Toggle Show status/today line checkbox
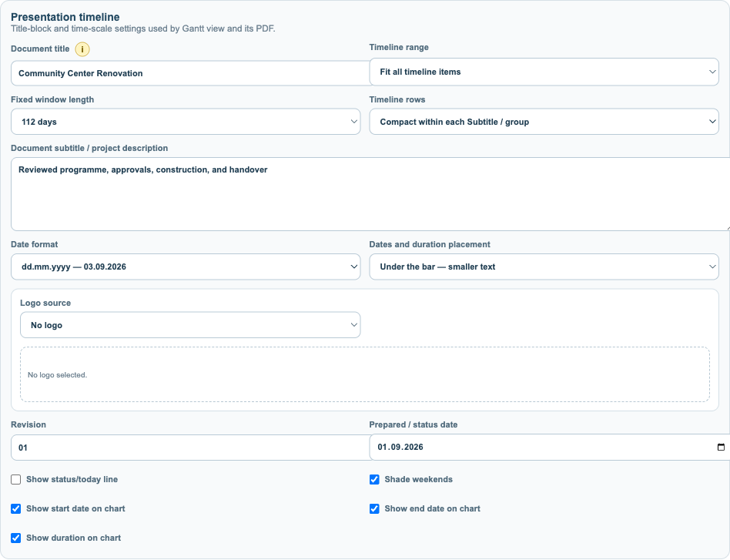Screen dimensions: 730x560 16,479
